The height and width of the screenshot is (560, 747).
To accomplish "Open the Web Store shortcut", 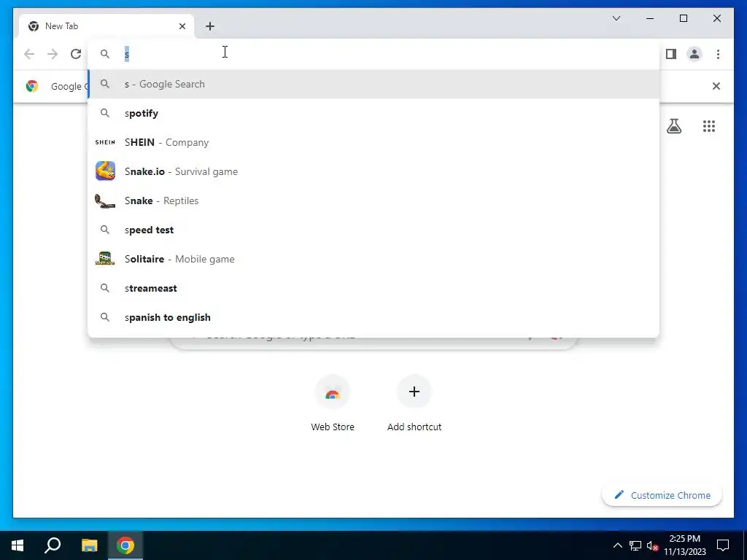I will tap(333, 404).
